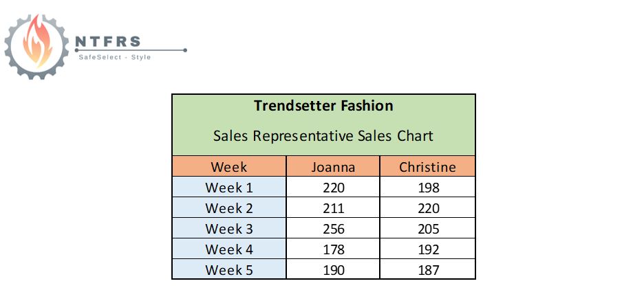Select the Trendsetter Fashion title cell
644x290 pixels.
point(323,106)
